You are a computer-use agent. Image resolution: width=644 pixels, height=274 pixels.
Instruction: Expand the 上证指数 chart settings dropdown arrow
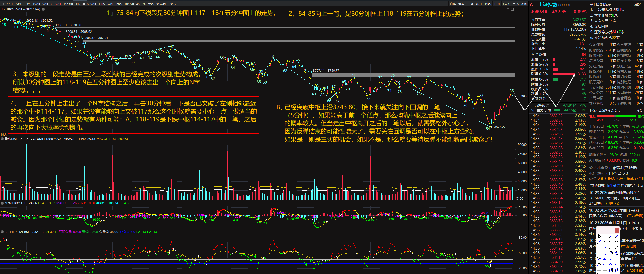coord(43,9)
